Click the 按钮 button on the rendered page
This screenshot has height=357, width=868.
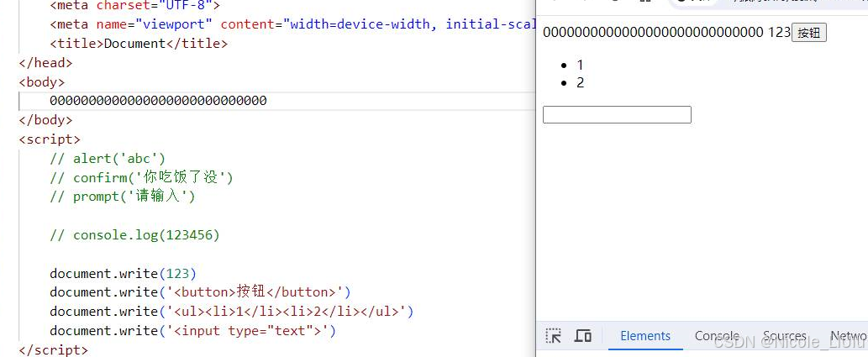click(x=809, y=33)
